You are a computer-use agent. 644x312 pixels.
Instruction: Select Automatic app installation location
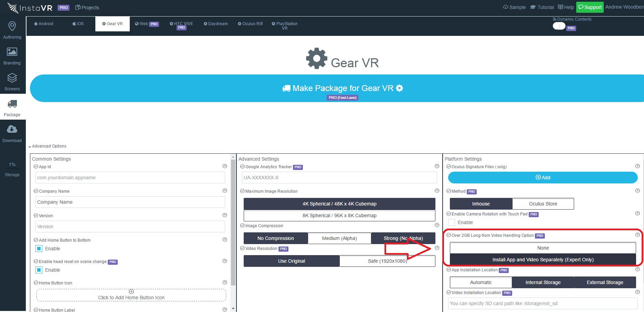[481, 282]
